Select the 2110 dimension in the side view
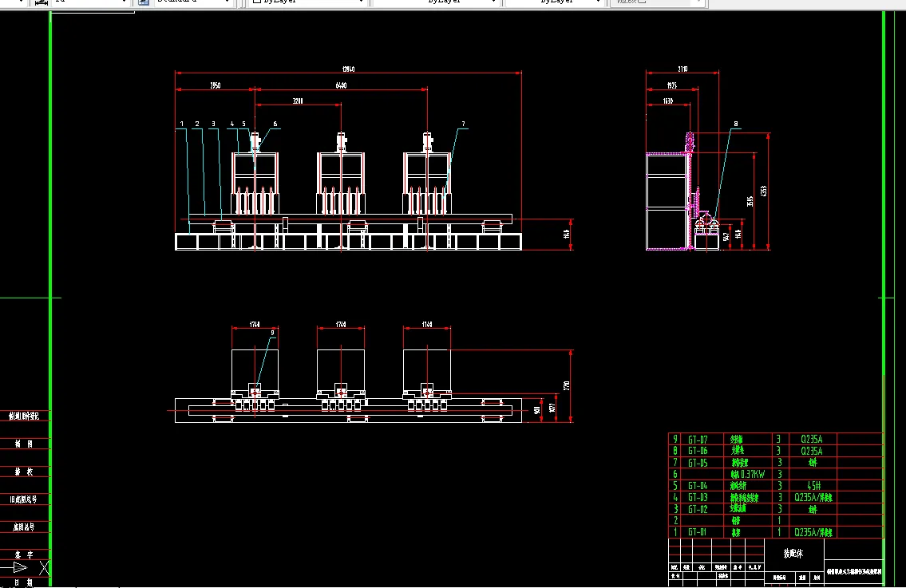906x588 pixels. [682, 69]
